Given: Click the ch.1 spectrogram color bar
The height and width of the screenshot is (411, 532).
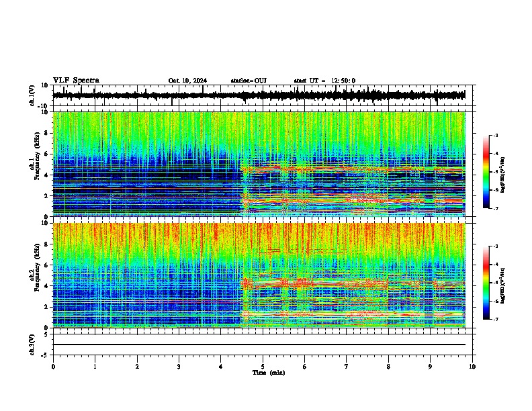Looking at the screenshot, I should [x=486, y=172].
